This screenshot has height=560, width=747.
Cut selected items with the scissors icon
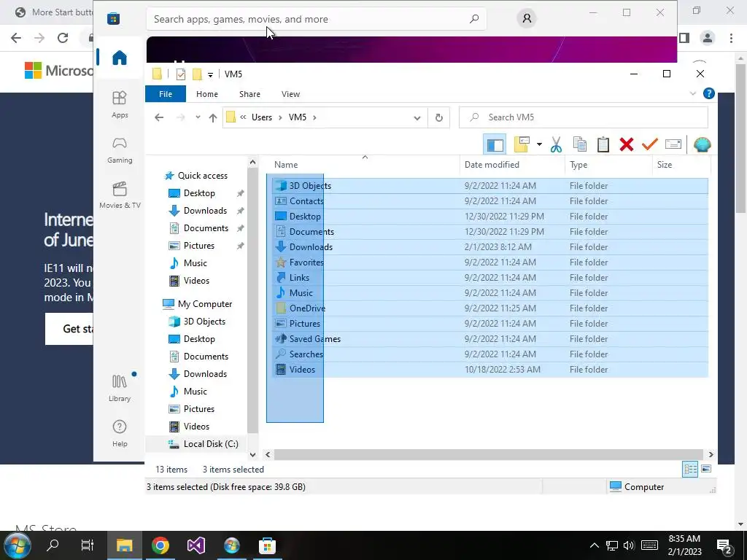[x=556, y=144]
